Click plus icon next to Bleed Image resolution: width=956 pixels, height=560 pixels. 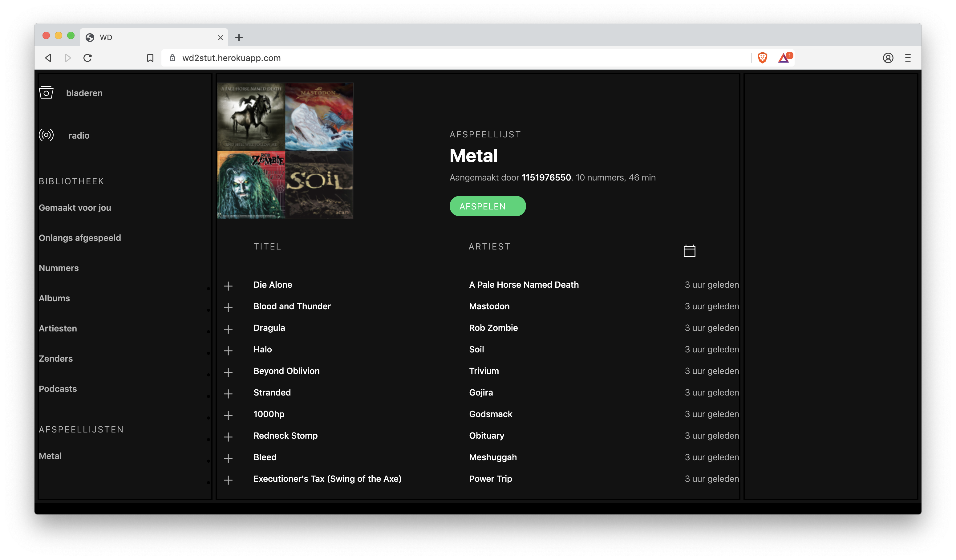coord(228,458)
